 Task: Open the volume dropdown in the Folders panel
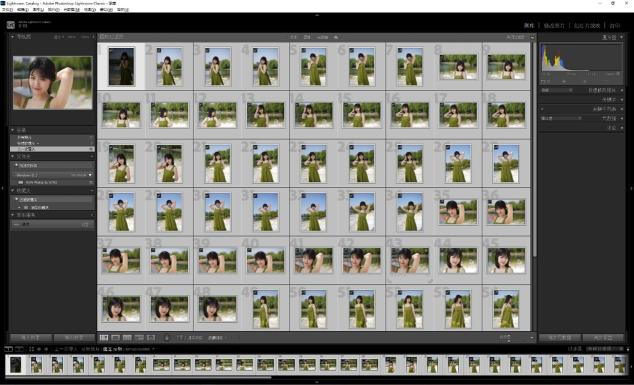(90, 175)
